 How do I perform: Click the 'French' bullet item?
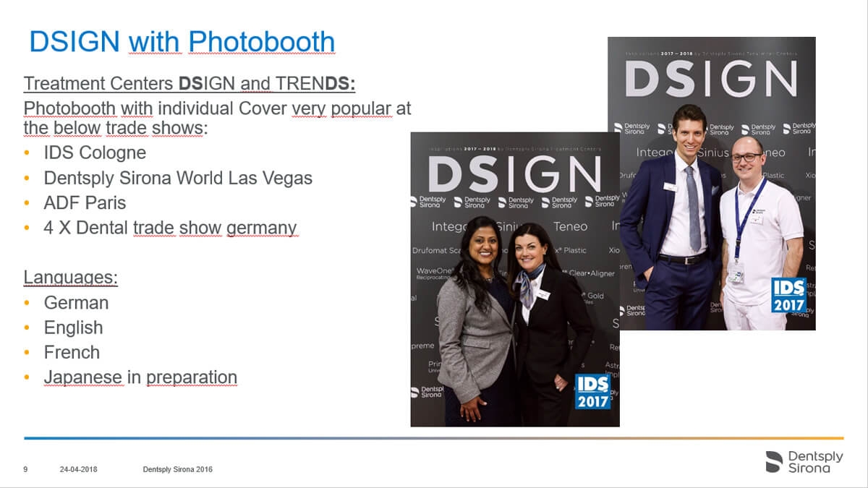coord(72,352)
